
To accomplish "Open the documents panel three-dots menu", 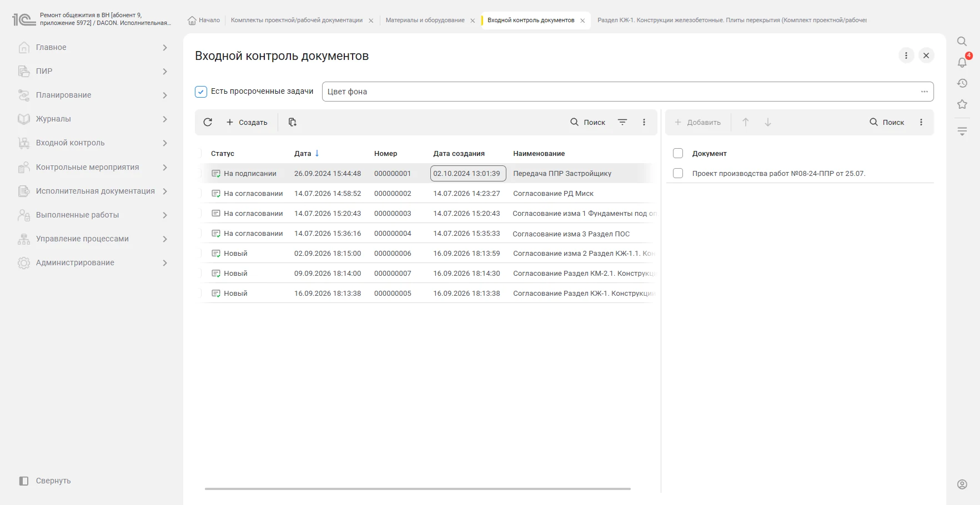I will click(x=921, y=122).
